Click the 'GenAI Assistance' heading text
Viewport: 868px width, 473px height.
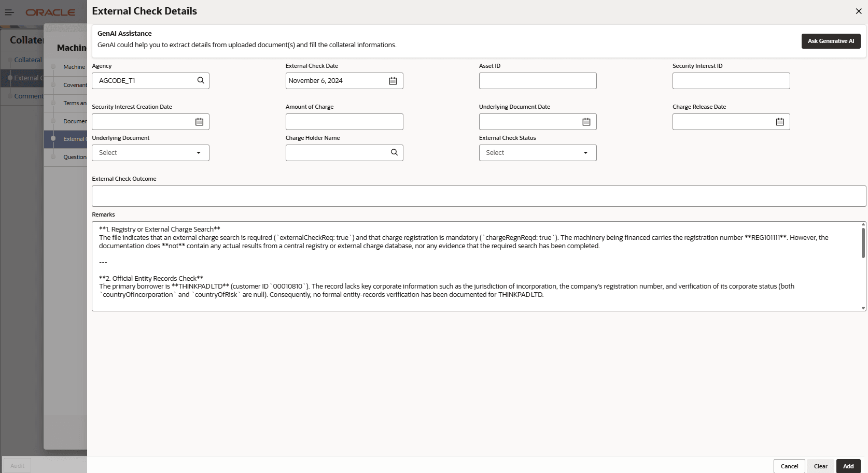pos(124,33)
